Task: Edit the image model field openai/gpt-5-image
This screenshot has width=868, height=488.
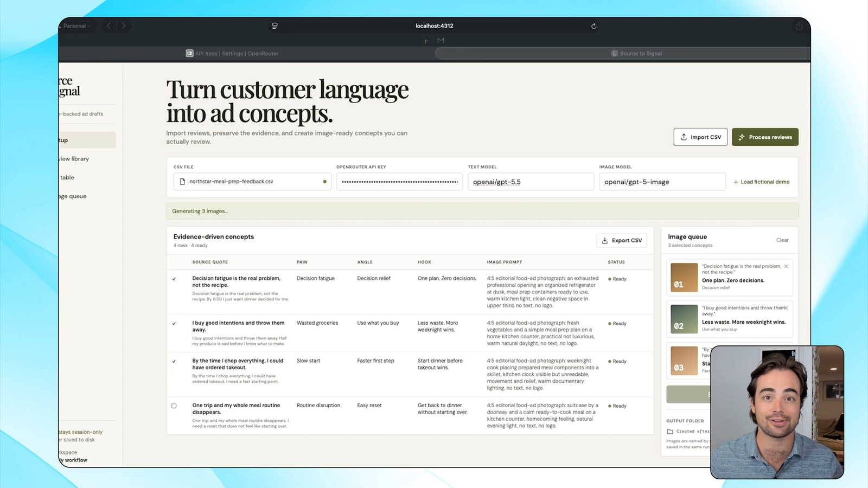Action: point(662,182)
